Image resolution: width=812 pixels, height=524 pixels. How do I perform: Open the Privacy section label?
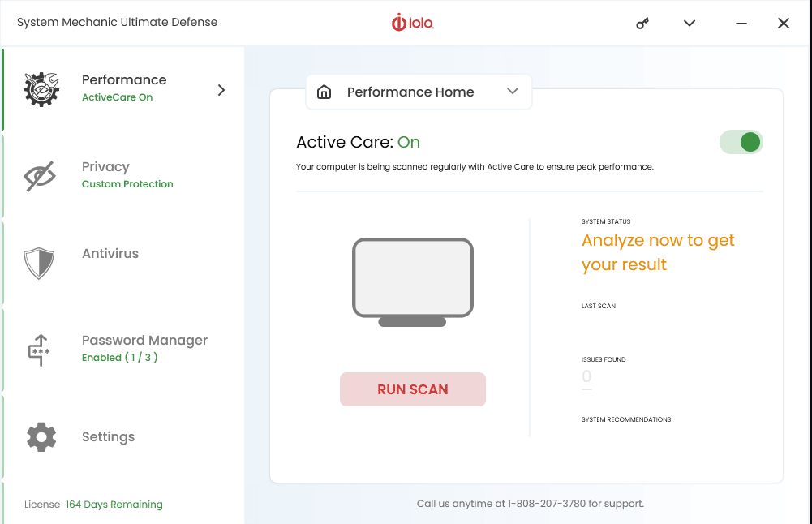[105, 167]
